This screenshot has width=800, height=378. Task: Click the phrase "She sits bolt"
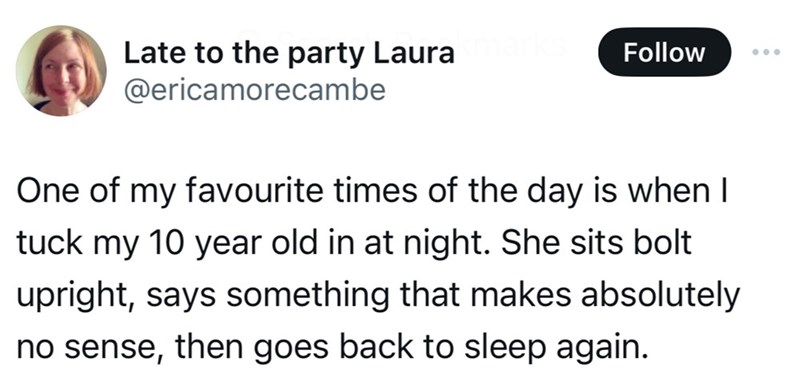(x=597, y=243)
